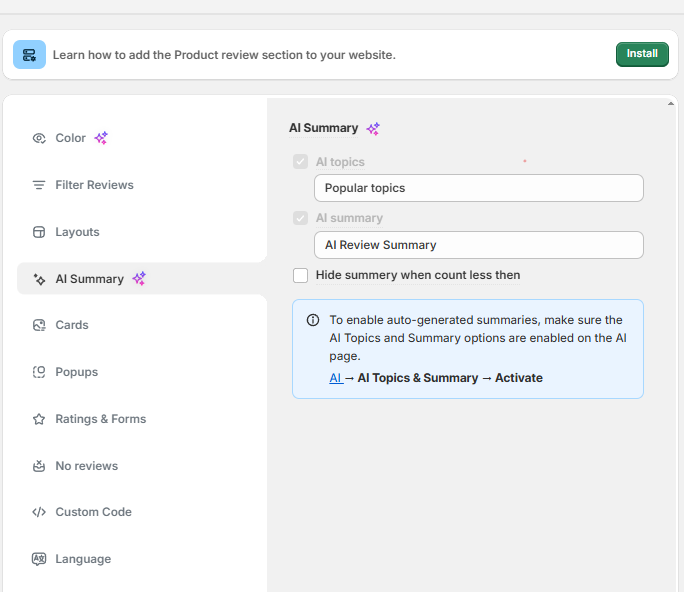This screenshot has height=592, width=684.
Task: Toggle the AI summary checkbox
Action: click(300, 218)
